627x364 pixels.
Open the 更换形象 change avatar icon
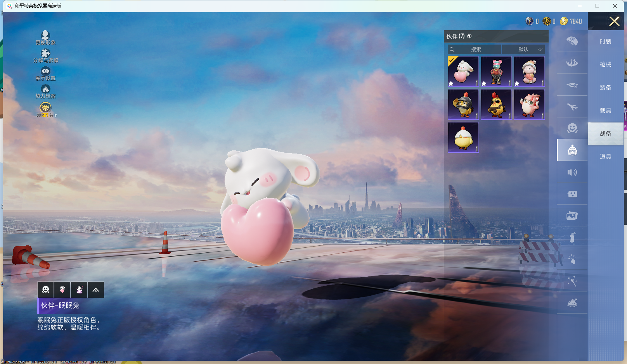[45, 36]
